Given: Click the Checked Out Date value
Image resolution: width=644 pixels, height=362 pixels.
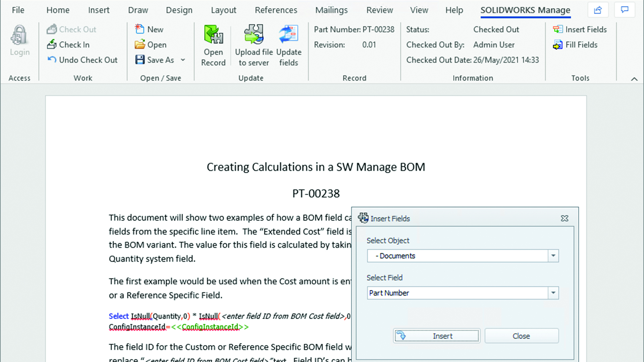Looking at the screenshot, I should pyautogui.click(x=506, y=60).
